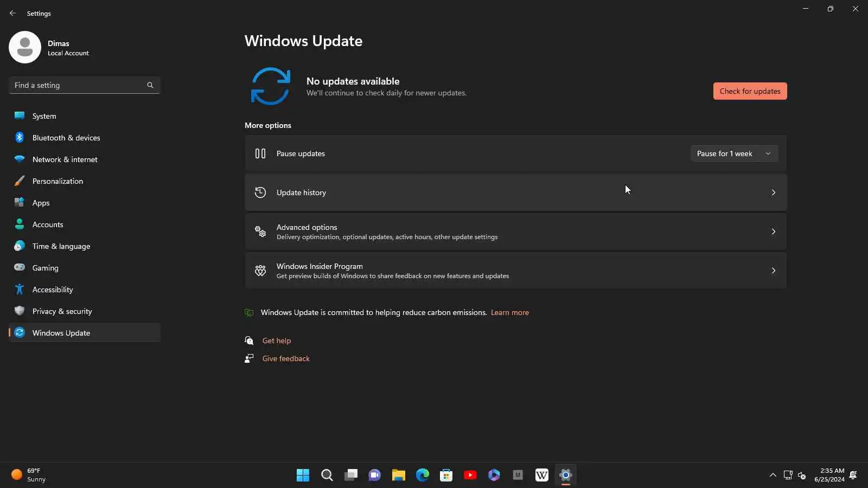The height and width of the screenshot is (488, 868).
Task: Click the green leaf carbon emissions icon
Action: [x=249, y=312]
